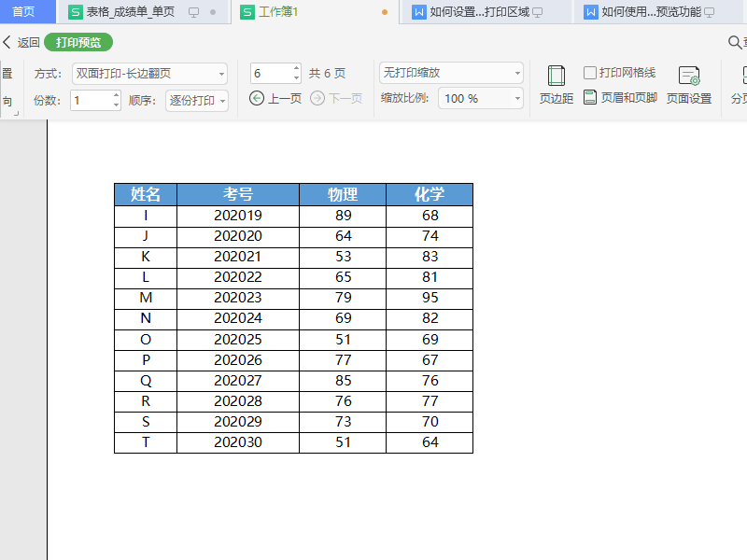
Task: Click the 共 6 页 total pages text
Action: [327, 74]
